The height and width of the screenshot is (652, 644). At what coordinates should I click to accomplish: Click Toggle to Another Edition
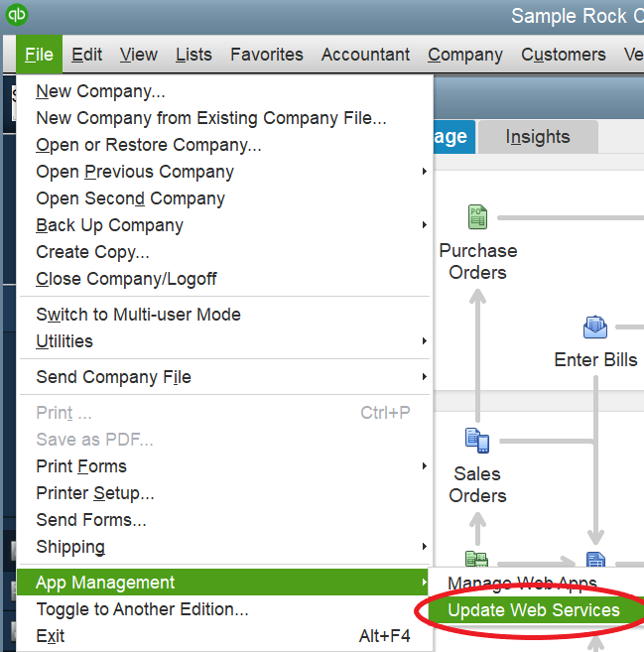pyautogui.click(x=142, y=609)
